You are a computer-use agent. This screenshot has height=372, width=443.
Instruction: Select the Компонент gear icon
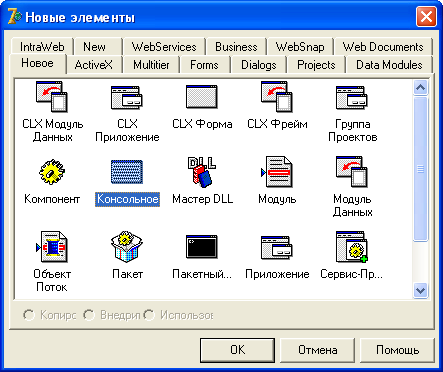(x=52, y=172)
